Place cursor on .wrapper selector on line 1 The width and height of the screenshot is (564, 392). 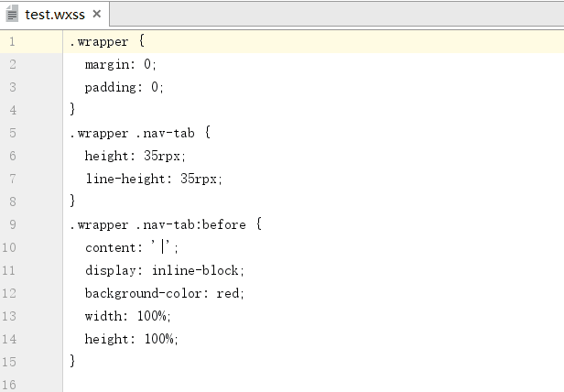tap(99, 42)
